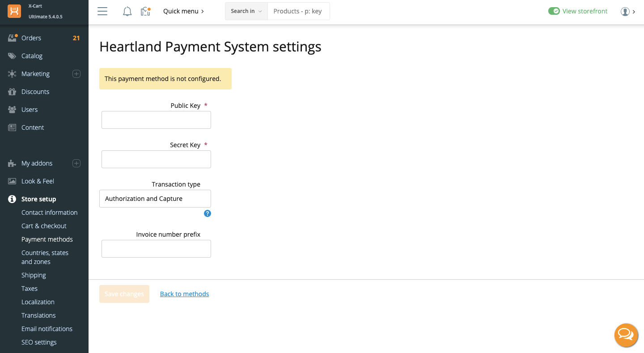Expand the Quick menu
This screenshot has width=644, height=353.
[183, 11]
